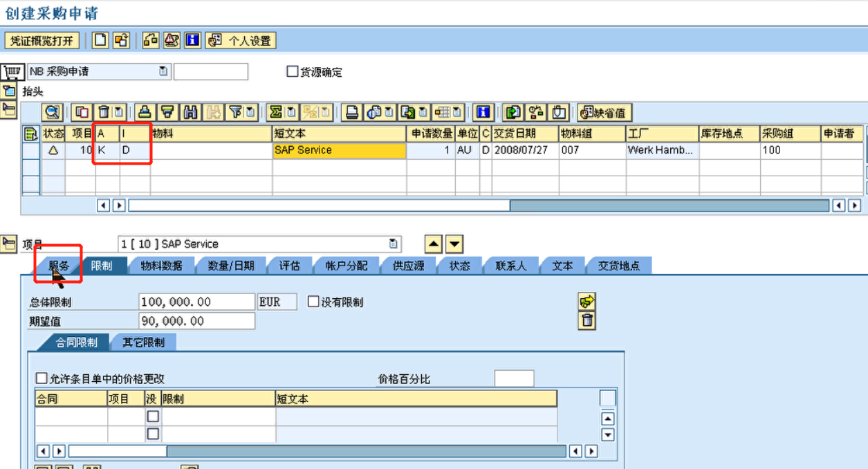Collapse the item detail (项目) section

(9, 243)
